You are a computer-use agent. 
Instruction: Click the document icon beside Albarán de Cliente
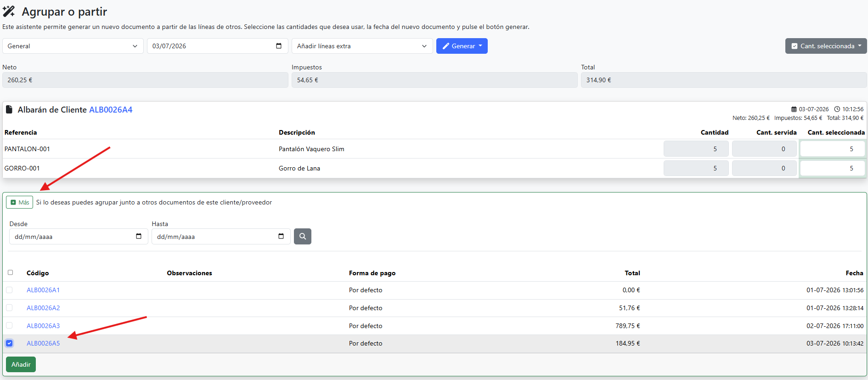(x=9, y=109)
